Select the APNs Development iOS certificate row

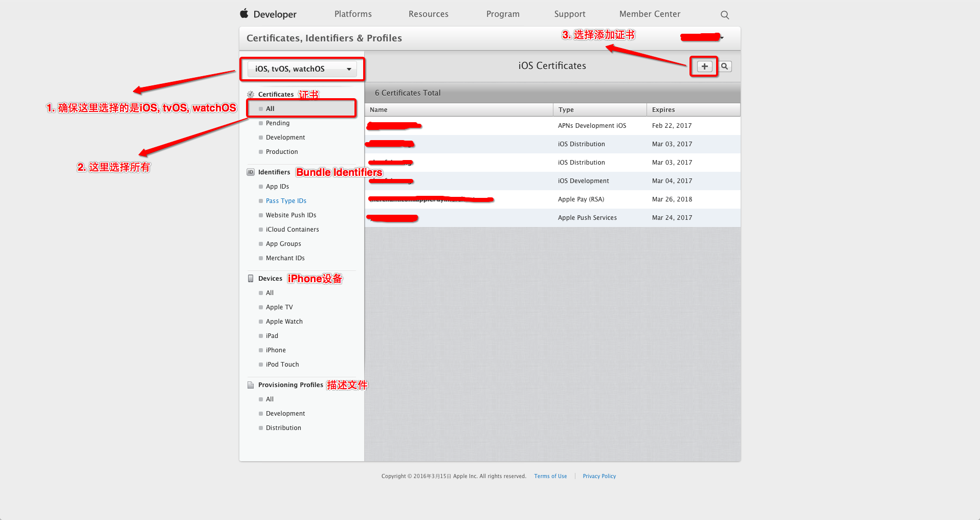click(552, 126)
